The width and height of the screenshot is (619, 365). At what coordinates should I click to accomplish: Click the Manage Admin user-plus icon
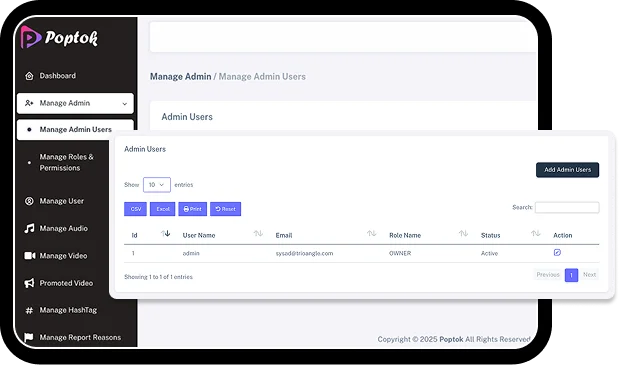29,103
